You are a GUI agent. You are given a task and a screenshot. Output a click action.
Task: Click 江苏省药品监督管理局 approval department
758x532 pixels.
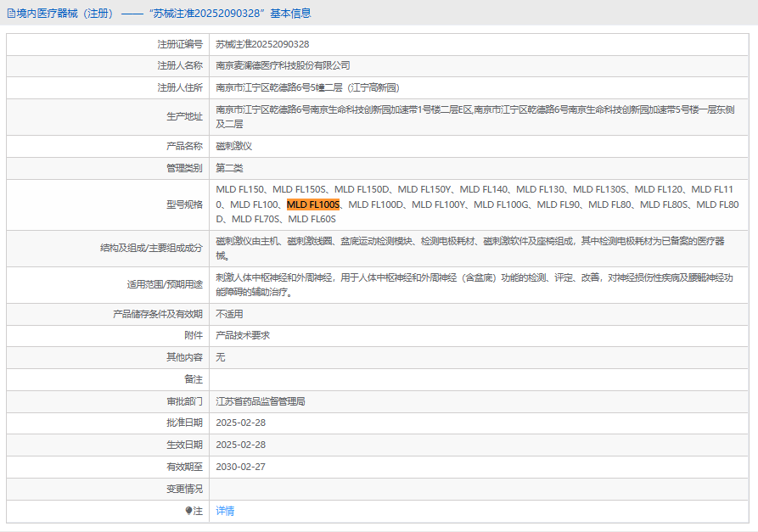(x=261, y=401)
